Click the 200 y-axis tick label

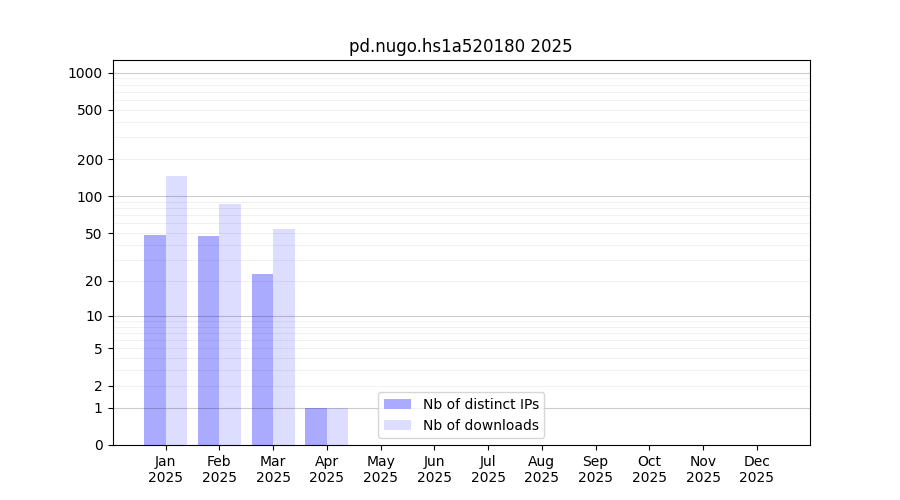pyautogui.click(x=90, y=160)
